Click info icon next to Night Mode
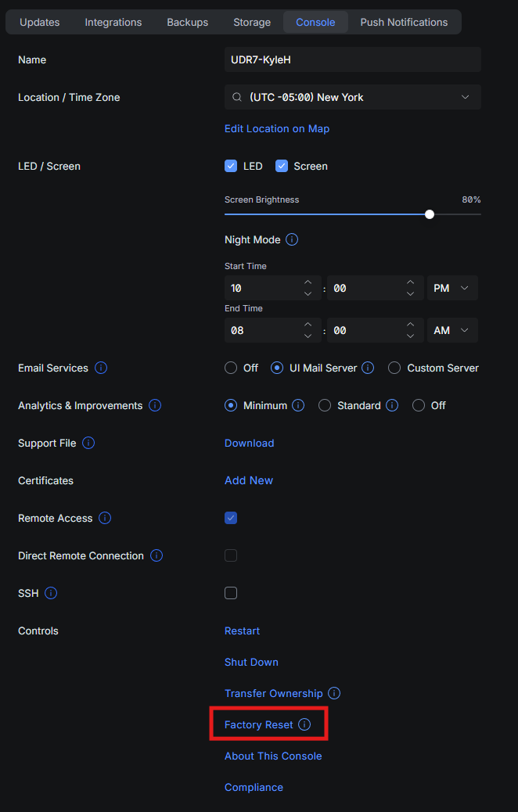The image size is (518, 812). 292,239
